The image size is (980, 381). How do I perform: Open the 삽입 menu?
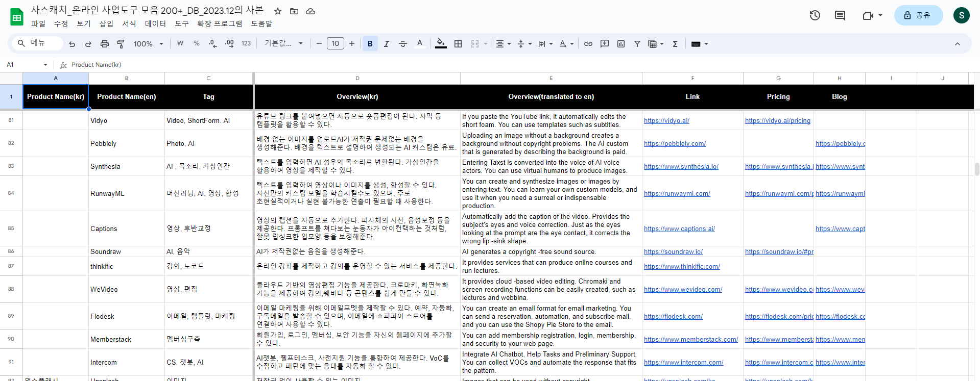[106, 23]
